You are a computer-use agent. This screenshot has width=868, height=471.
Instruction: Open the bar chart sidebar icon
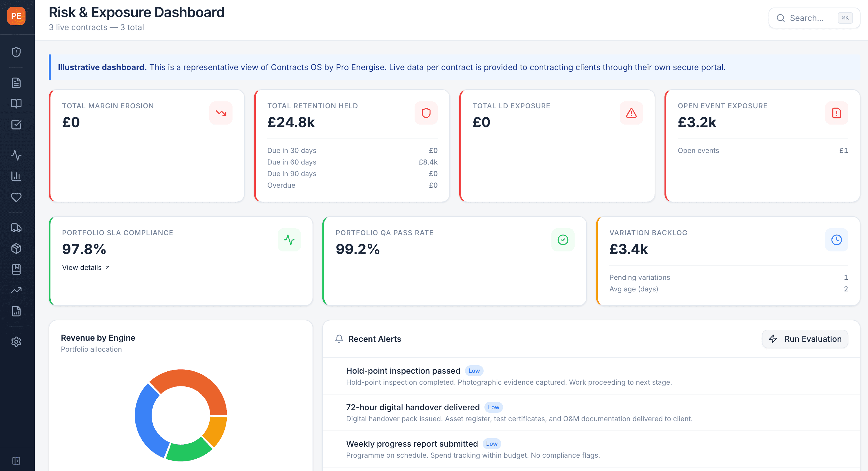point(16,176)
